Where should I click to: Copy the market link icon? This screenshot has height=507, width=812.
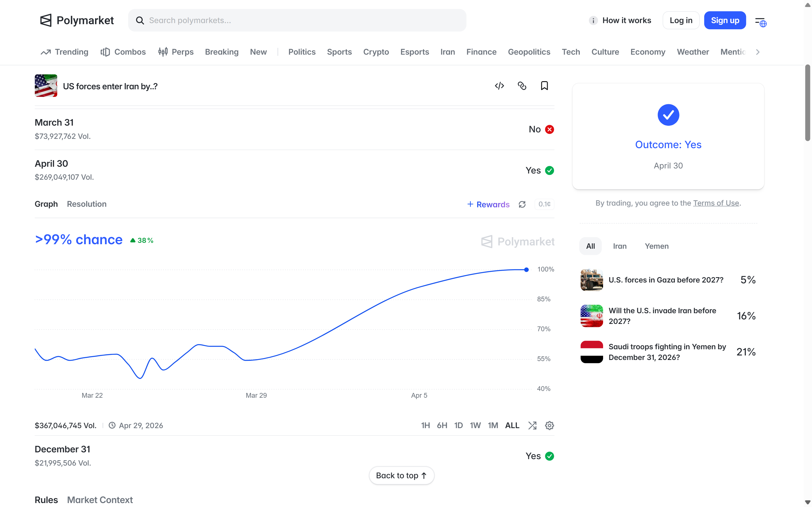click(x=522, y=86)
